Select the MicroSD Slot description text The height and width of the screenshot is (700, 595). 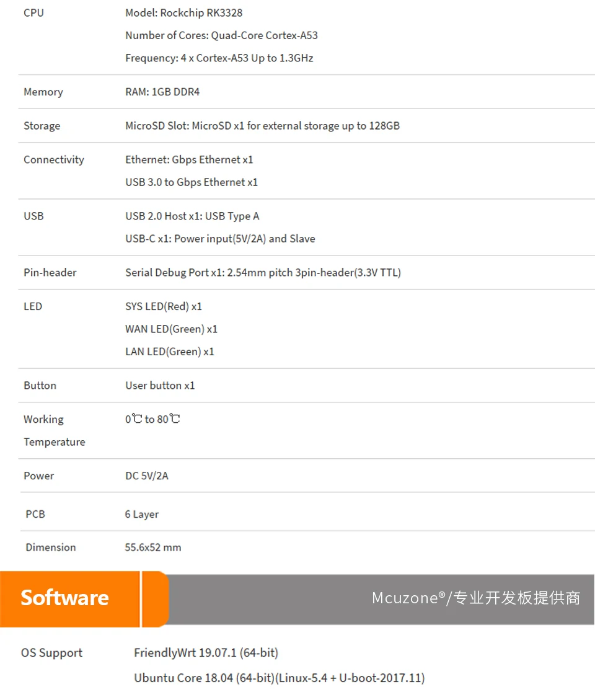coord(262,126)
